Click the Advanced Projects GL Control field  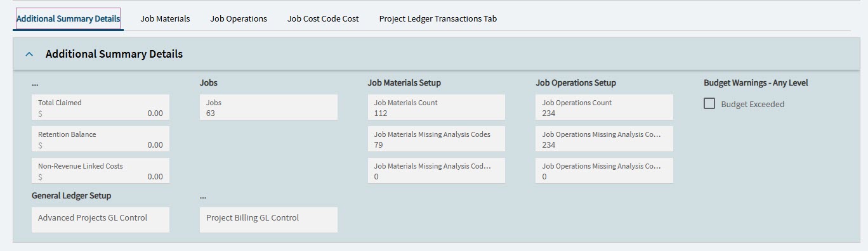pos(100,220)
